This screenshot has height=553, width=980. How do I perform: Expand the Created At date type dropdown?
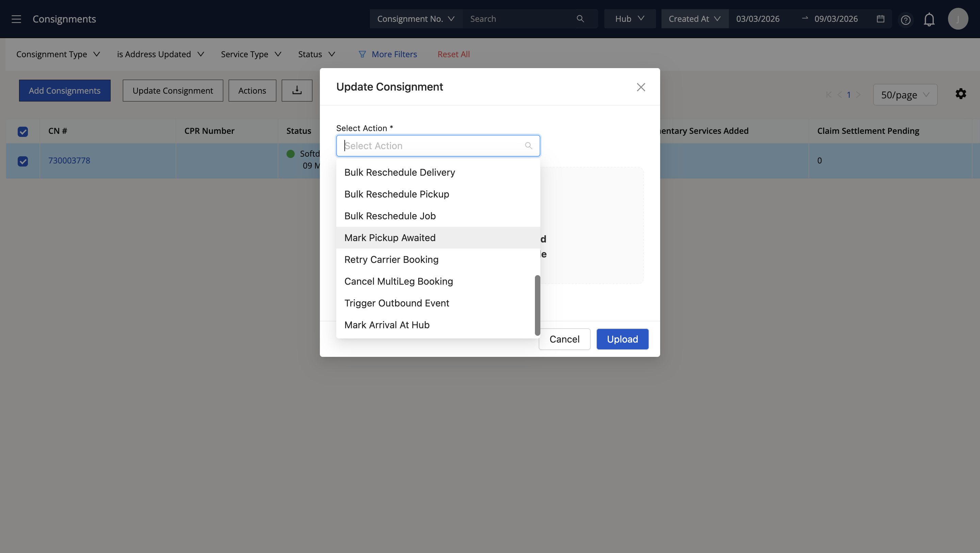pyautogui.click(x=694, y=19)
